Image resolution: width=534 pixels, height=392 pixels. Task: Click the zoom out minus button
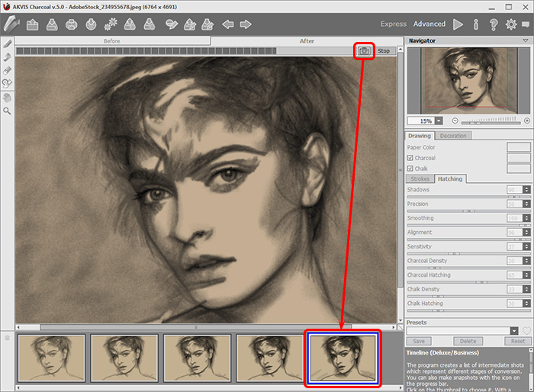(455, 120)
